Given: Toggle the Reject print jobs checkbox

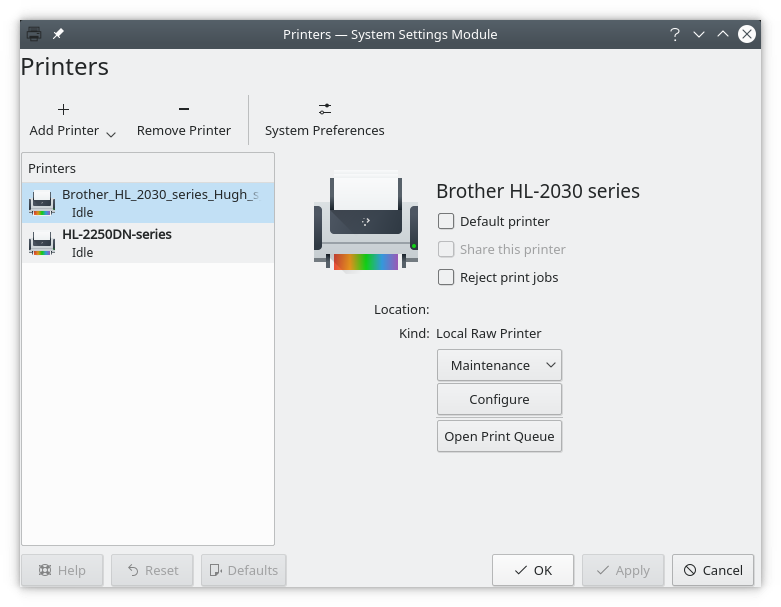Looking at the screenshot, I should 446,277.
